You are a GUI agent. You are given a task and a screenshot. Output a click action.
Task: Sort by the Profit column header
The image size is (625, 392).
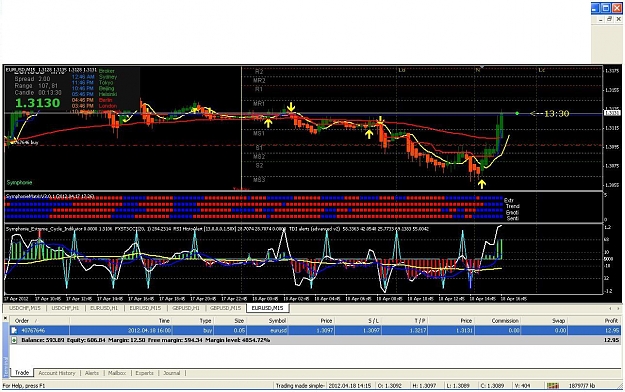click(595, 321)
